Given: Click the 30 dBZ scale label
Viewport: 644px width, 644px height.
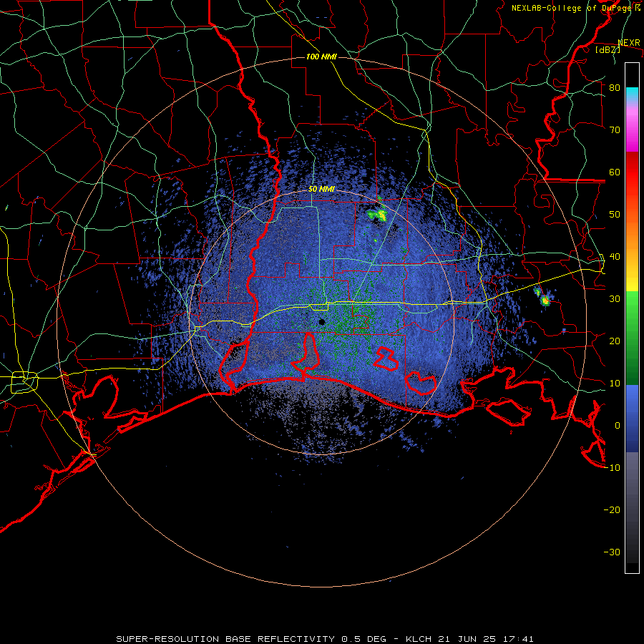Looking at the screenshot, I should pos(615,299).
